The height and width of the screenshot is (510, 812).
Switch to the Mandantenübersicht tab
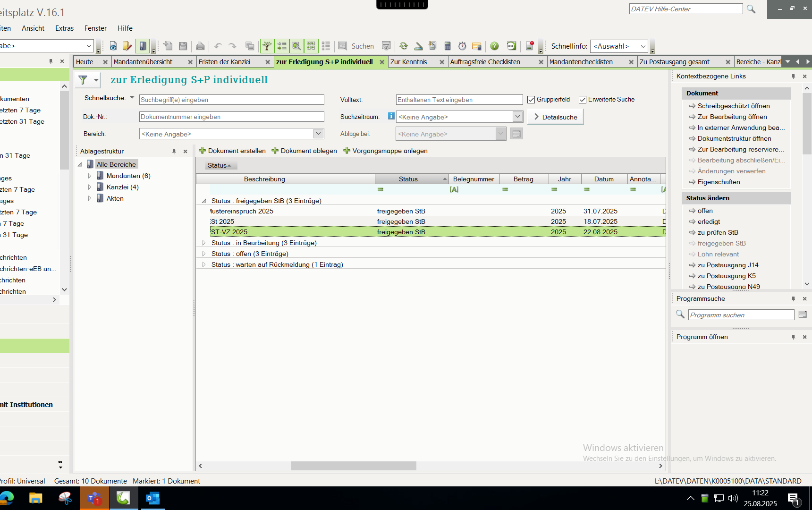[x=144, y=62]
